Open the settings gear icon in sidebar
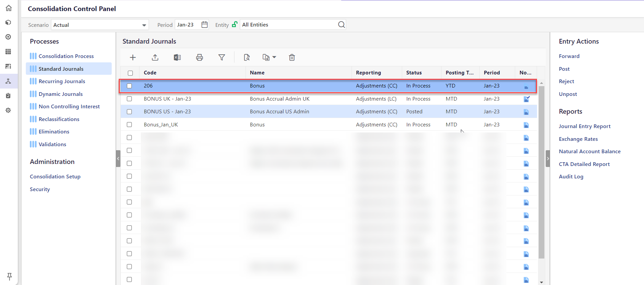 (8, 110)
